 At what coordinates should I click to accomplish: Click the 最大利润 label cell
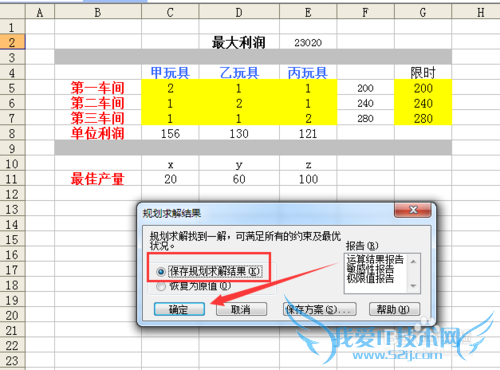pos(239,42)
